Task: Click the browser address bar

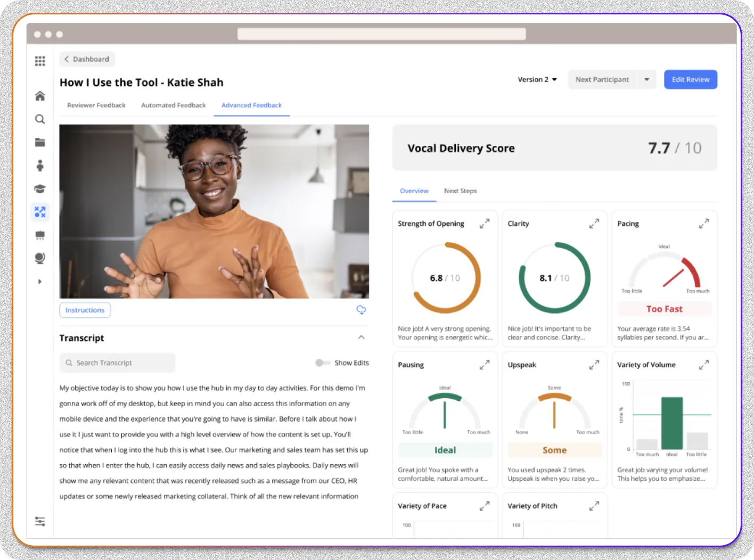Action: click(x=381, y=34)
